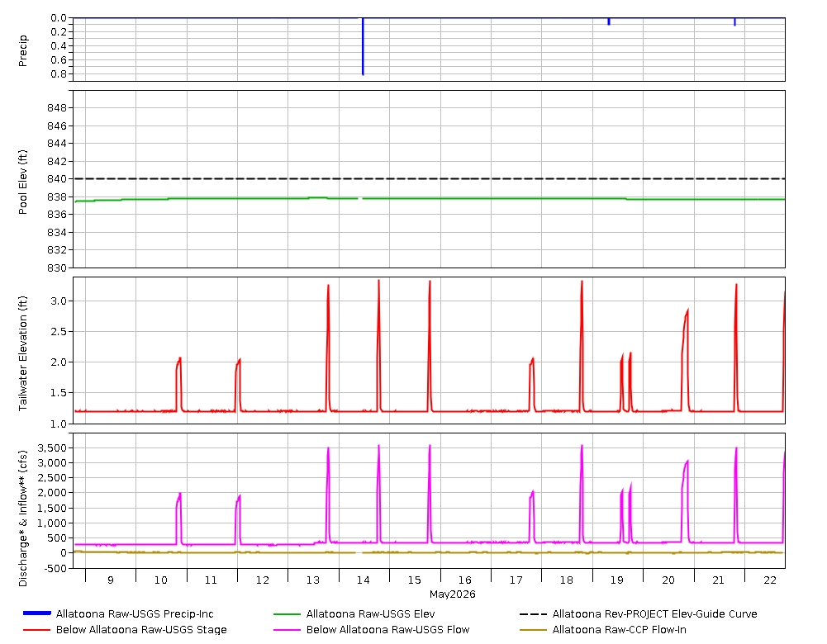Select the Below Allatoona Raw-USGS Stage label

pyautogui.click(x=141, y=629)
